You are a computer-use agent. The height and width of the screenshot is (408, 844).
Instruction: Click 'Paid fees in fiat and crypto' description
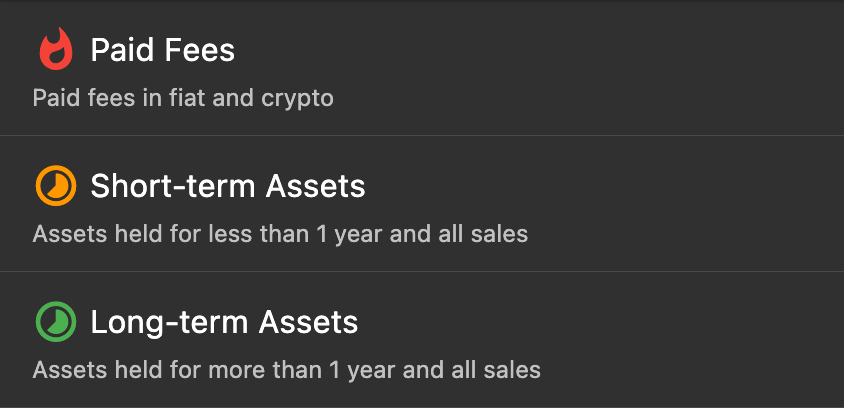(x=182, y=98)
